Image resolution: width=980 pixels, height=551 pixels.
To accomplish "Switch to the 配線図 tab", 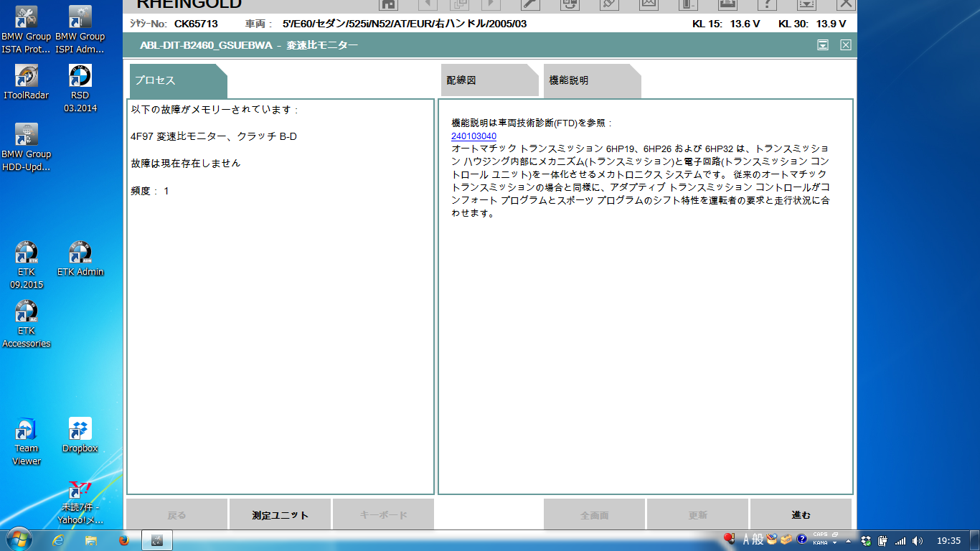I will click(x=489, y=80).
